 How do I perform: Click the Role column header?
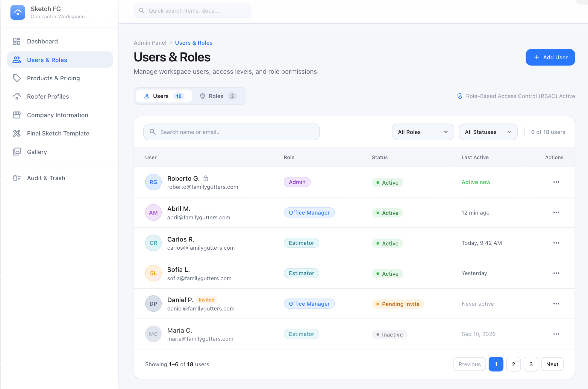point(289,157)
